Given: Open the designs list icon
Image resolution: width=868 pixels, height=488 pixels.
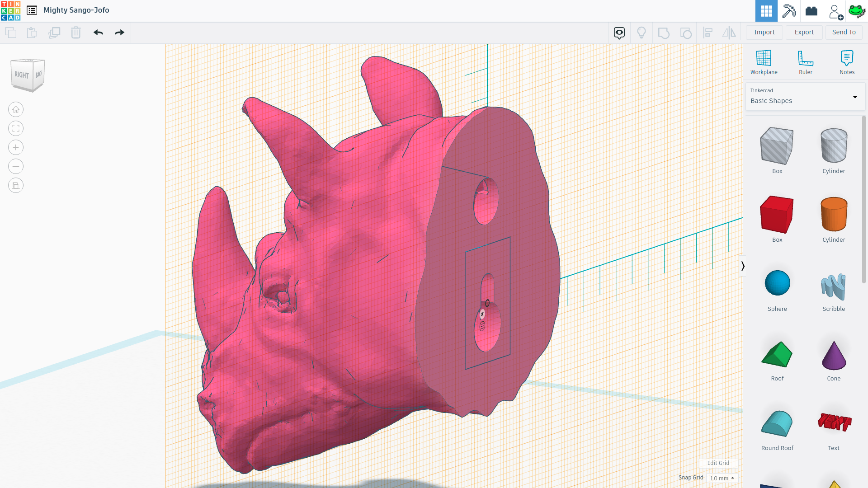Looking at the screenshot, I should coord(32,10).
